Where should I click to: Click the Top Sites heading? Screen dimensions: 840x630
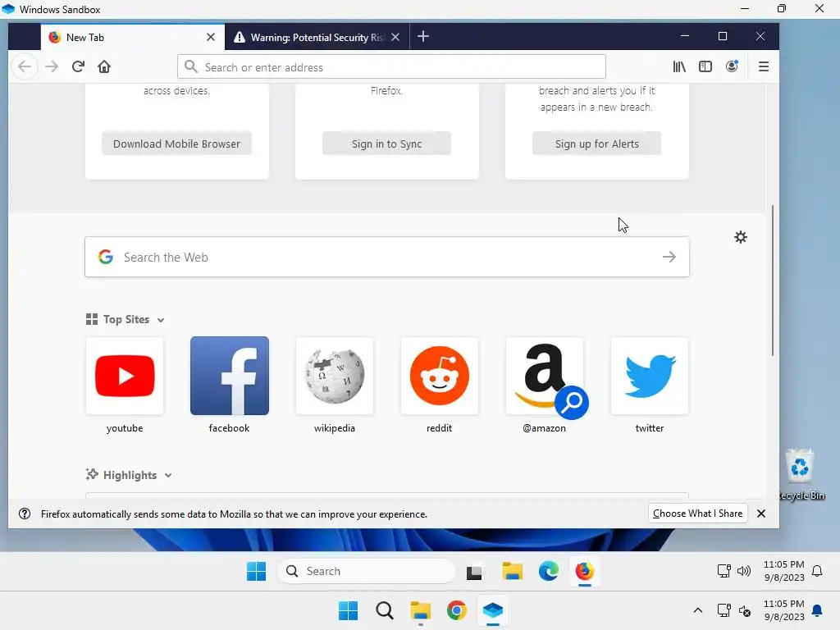tap(126, 319)
